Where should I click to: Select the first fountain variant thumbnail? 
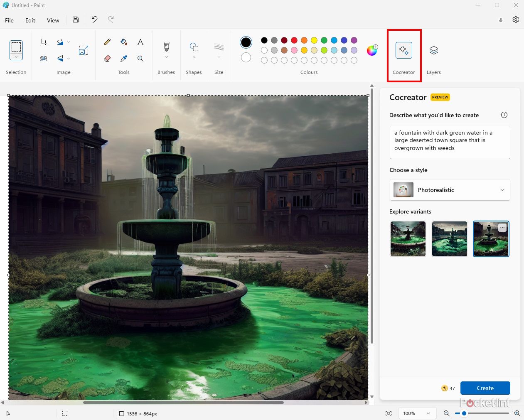click(x=408, y=239)
